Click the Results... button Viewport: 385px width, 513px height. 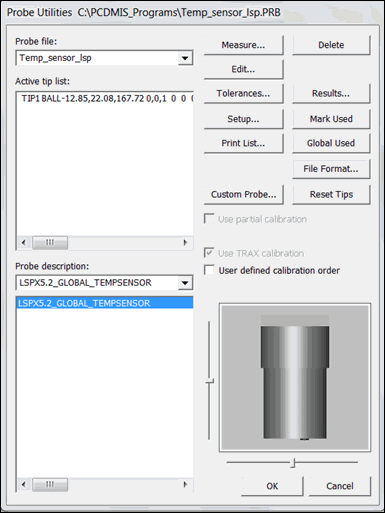pos(331,94)
